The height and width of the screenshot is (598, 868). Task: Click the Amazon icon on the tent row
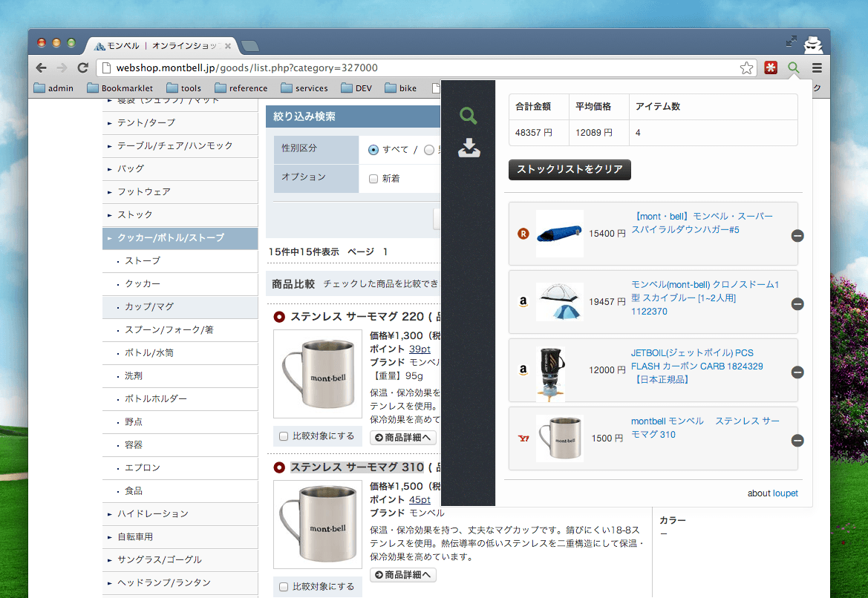pyautogui.click(x=523, y=302)
